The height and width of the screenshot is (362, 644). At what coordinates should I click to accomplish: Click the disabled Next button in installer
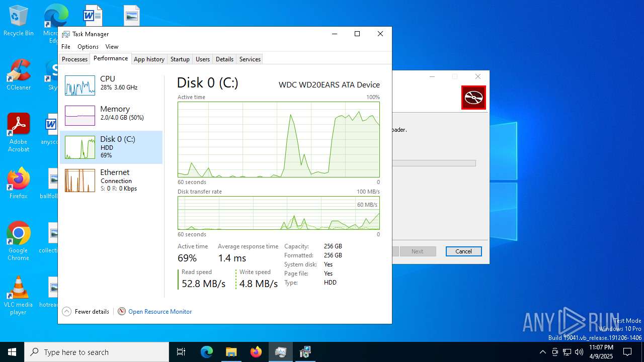(x=417, y=251)
